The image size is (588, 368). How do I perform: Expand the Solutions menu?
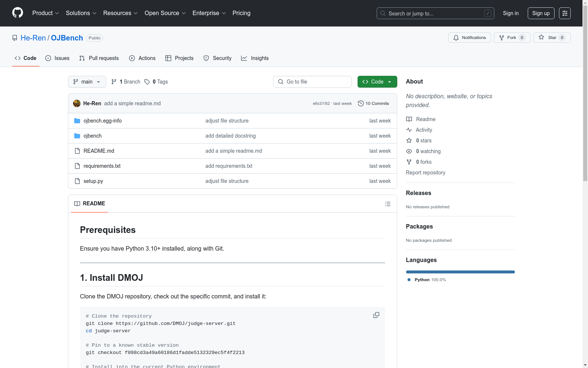(x=81, y=13)
